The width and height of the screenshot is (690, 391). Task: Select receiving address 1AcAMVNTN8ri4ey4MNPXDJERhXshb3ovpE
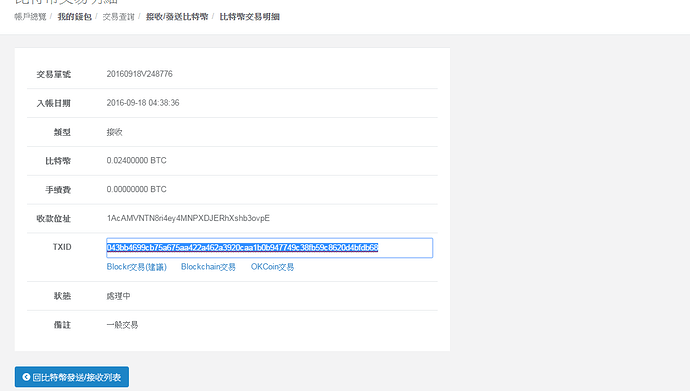tap(188, 218)
